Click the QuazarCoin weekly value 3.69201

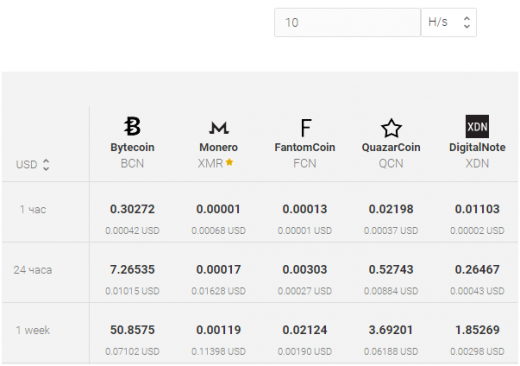[391, 330]
